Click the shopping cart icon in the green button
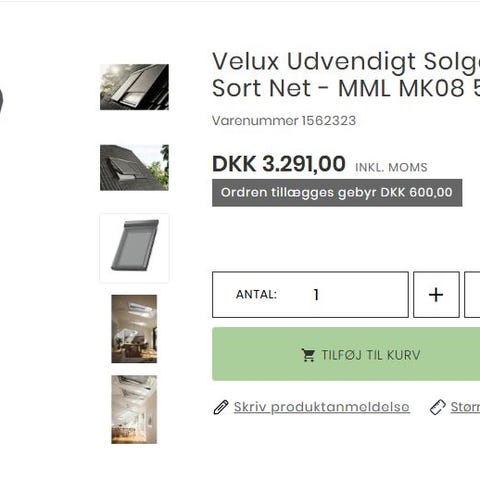480x480 pixels. (x=308, y=355)
